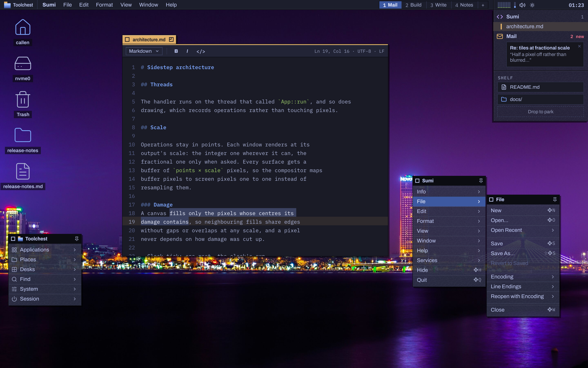Open the release-notes.md file desktop icon
Image resolution: width=588 pixels, height=368 pixels.
coord(23,176)
